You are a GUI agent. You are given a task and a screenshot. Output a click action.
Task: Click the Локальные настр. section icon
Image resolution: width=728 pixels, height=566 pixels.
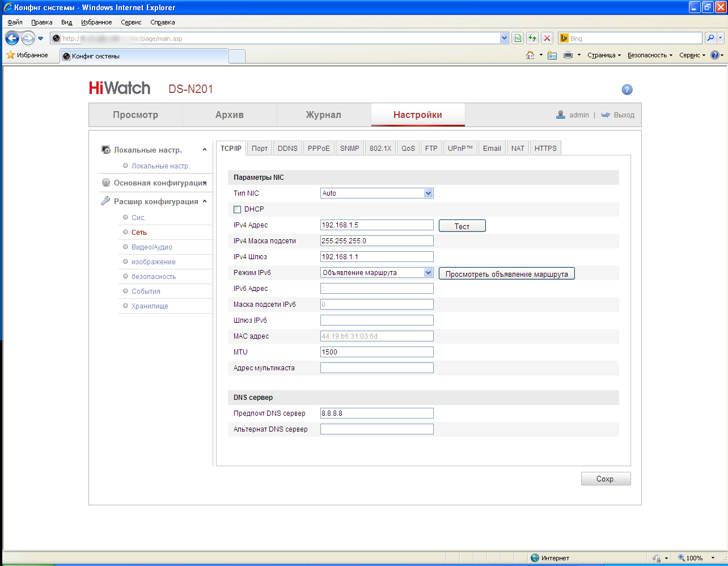click(x=105, y=150)
